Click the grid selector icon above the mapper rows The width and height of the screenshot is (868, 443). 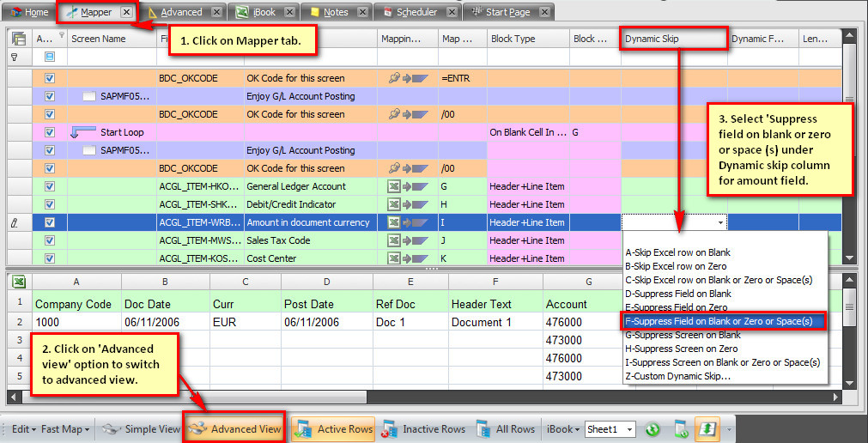point(18,39)
